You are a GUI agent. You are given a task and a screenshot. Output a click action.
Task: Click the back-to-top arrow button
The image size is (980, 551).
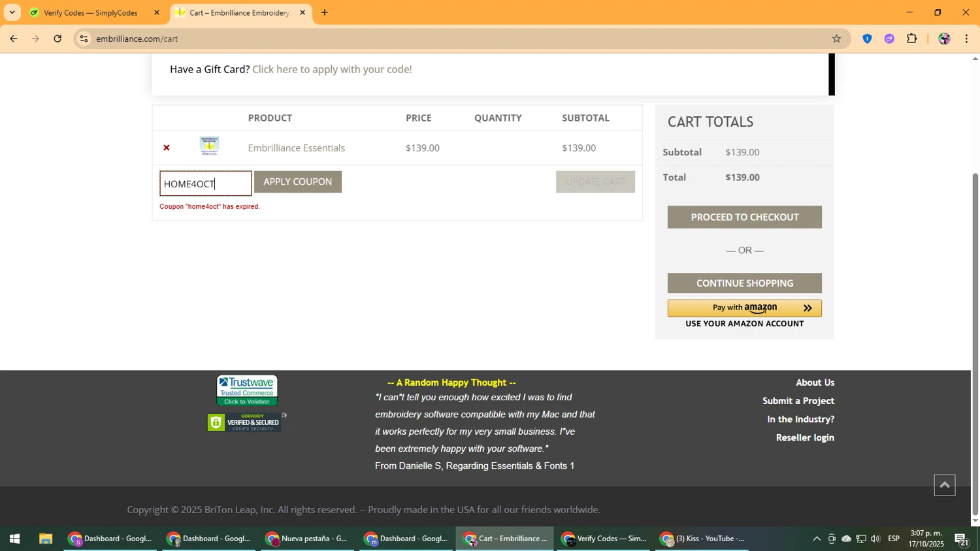tap(945, 485)
